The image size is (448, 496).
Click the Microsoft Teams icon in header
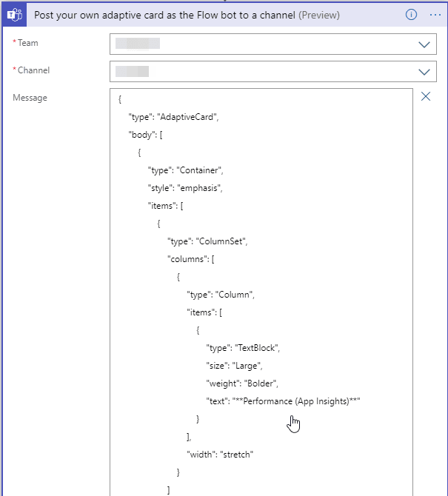coord(14,15)
